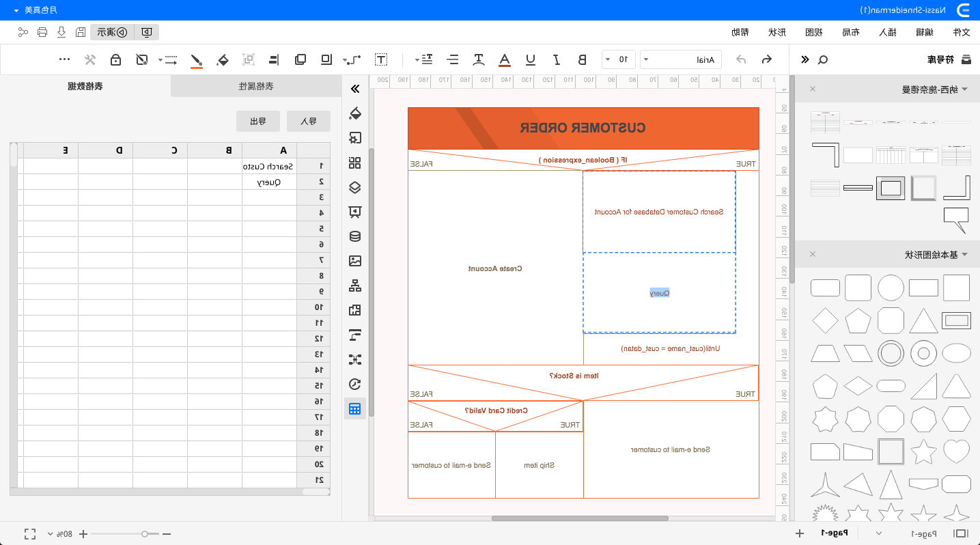Select the speech bubble callout shape

coord(956,221)
